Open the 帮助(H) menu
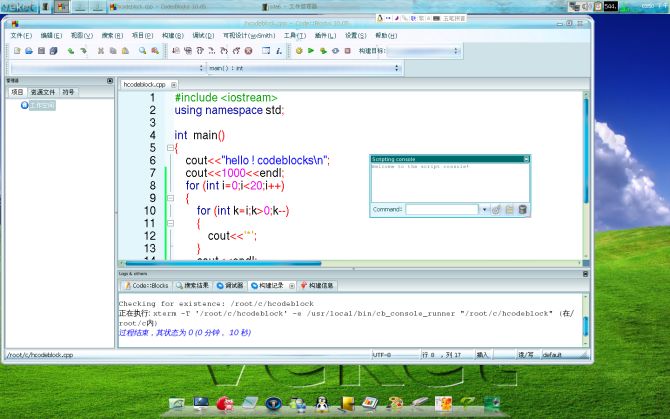This screenshot has width=670, height=419. (x=386, y=35)
